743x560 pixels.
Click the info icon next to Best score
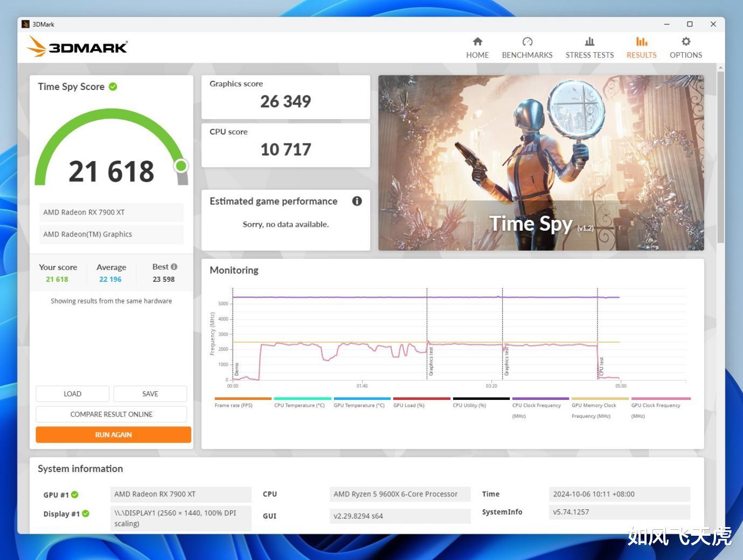coord(174,267)
